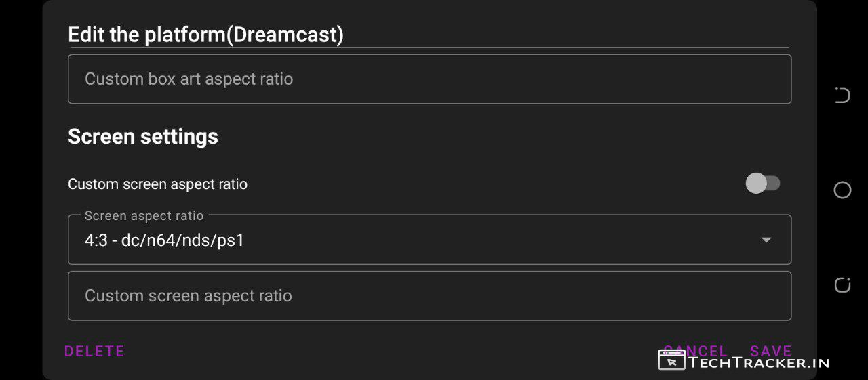The image size is (868, 380).
Task: Tap the Android home circle icon
Action: 842,190
